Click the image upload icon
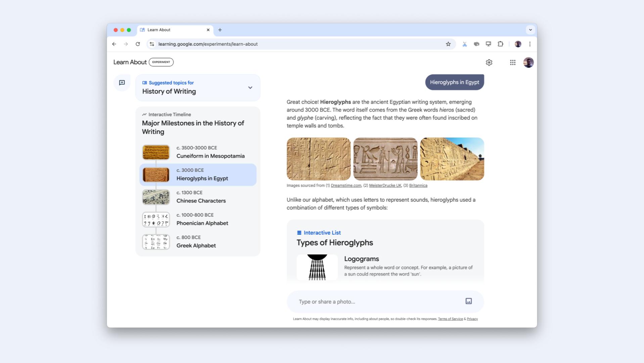This screenshot has height=363, width=644. click(x=468, y=301)
